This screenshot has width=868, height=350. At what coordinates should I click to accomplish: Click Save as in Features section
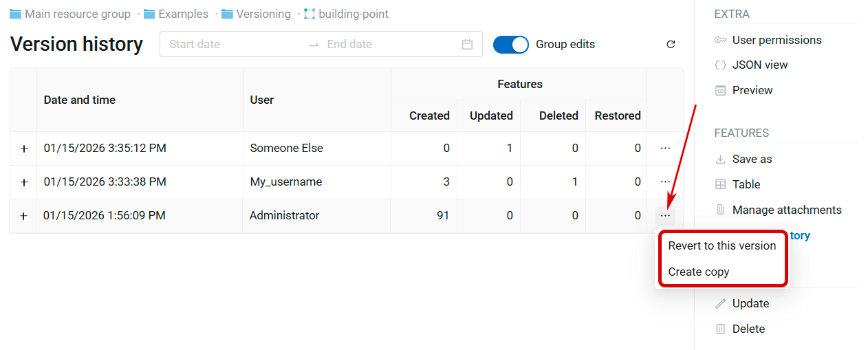[x=752, y=159]
